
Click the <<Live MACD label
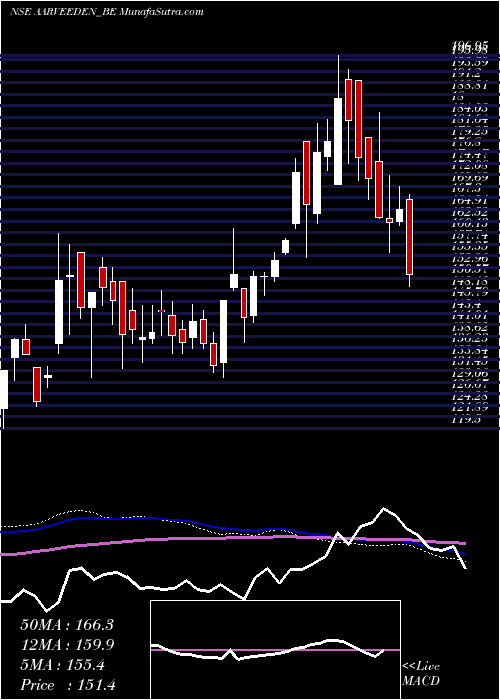pos(421,674)
